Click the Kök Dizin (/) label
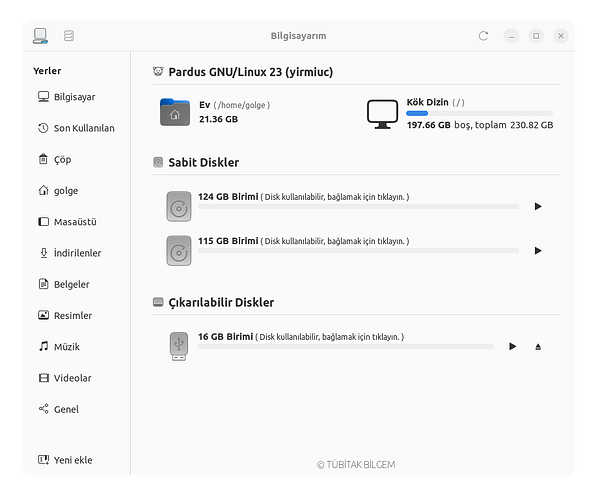Screen dimensions: 598x500 [x=435, y=102]
